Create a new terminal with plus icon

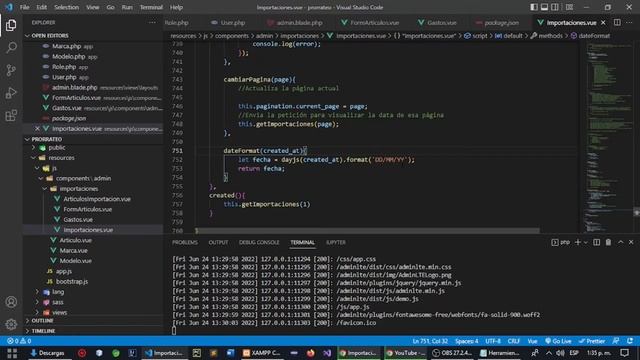click(x=578, y=242)
